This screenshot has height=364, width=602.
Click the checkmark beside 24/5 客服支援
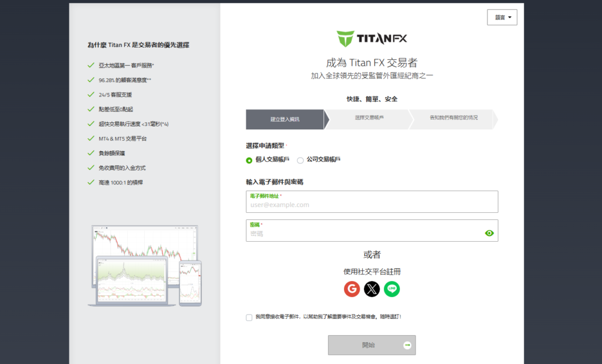91,95
